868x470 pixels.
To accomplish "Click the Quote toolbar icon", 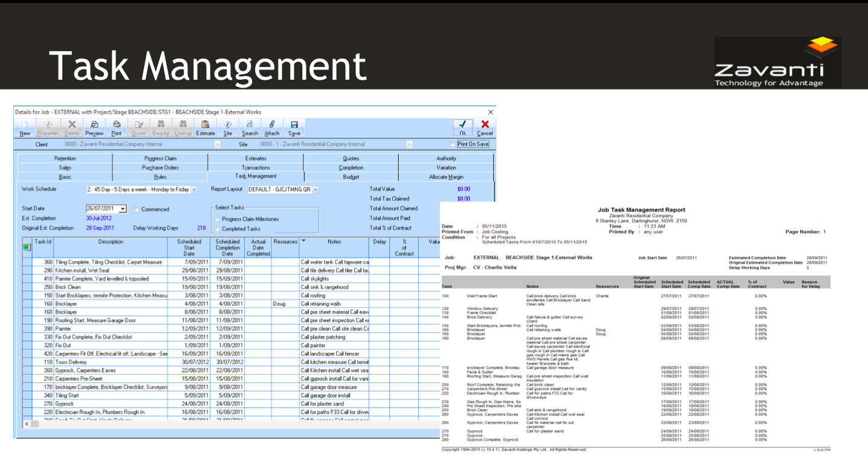I will click(138, 127).
